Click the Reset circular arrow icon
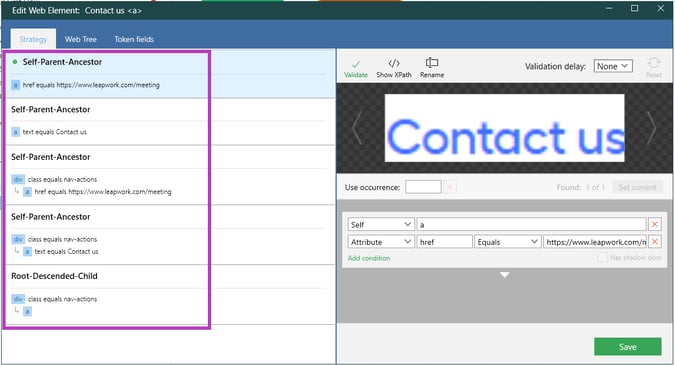This screenshot has width=675, height=365. pos(653,63)
